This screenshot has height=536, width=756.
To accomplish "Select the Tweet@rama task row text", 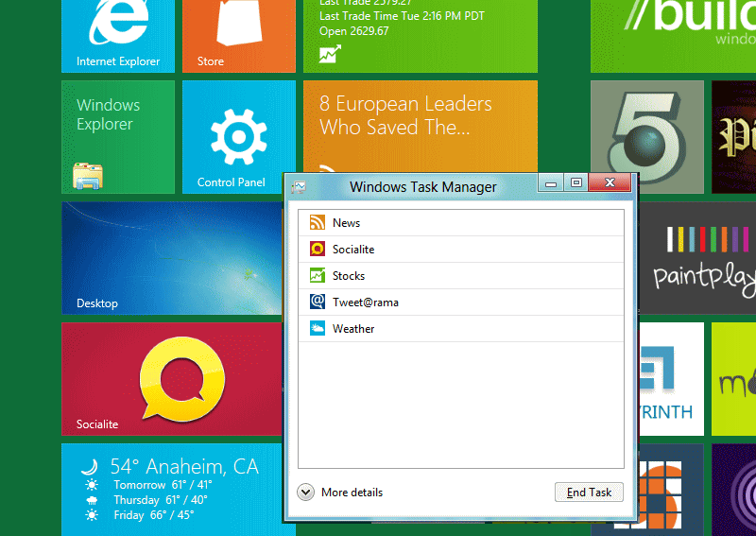I will point(366,303).
